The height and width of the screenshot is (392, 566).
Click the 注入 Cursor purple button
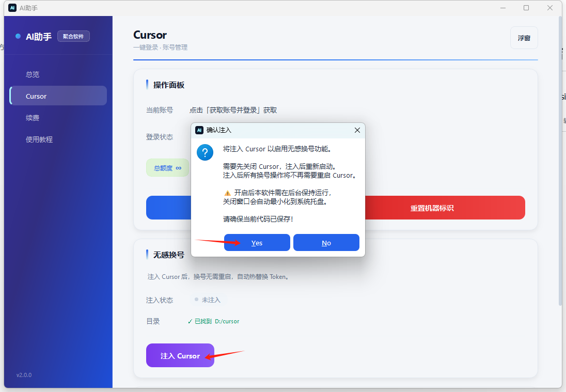[180, 355]
